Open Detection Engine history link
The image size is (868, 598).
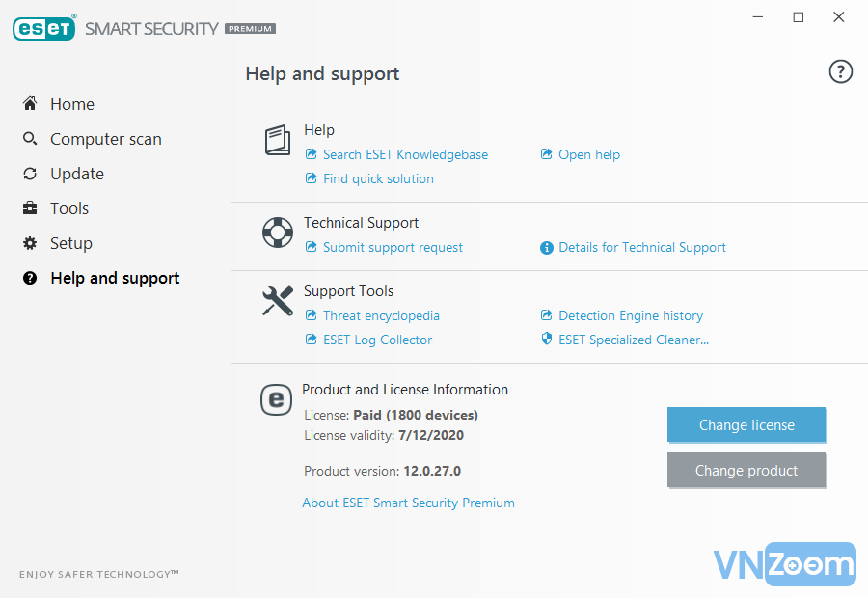[x=630, y=315]
